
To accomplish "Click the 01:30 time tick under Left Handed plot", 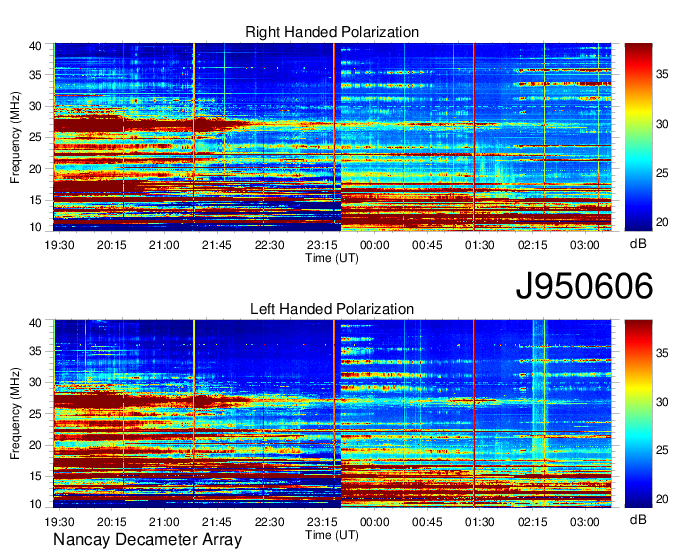I will tap(480, 522).
